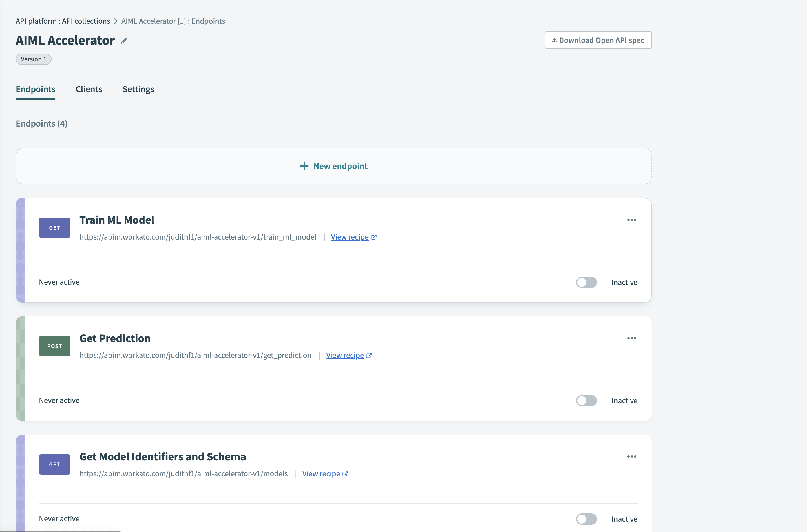807x532 pixels.
Task: Click the plus icon in New endpoint
Action: [304, 166]
